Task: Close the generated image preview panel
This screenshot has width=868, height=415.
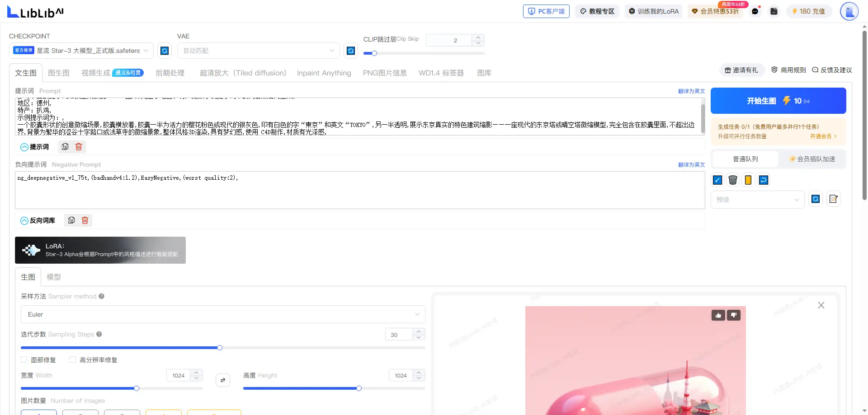Action: click(821, 305)
